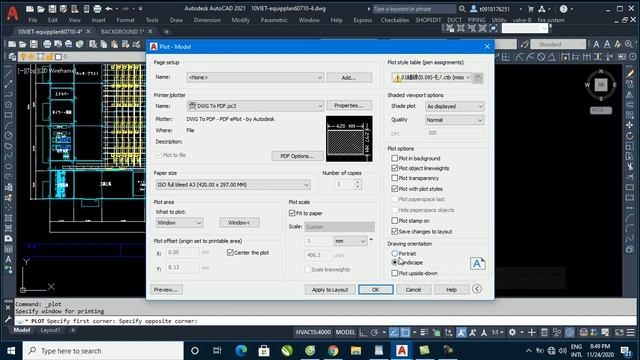Switch to the Layout1 tab

click(x=51, y=330)
